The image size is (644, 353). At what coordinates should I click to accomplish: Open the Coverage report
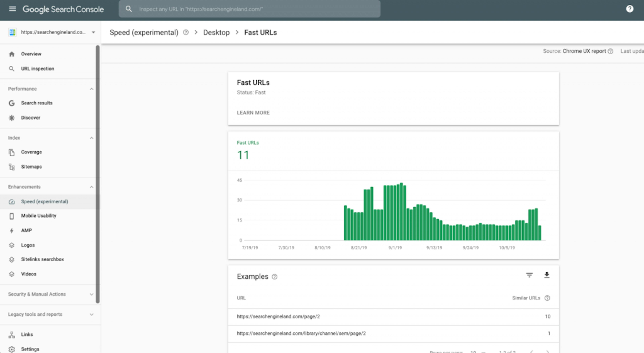(x=32, y=152)
